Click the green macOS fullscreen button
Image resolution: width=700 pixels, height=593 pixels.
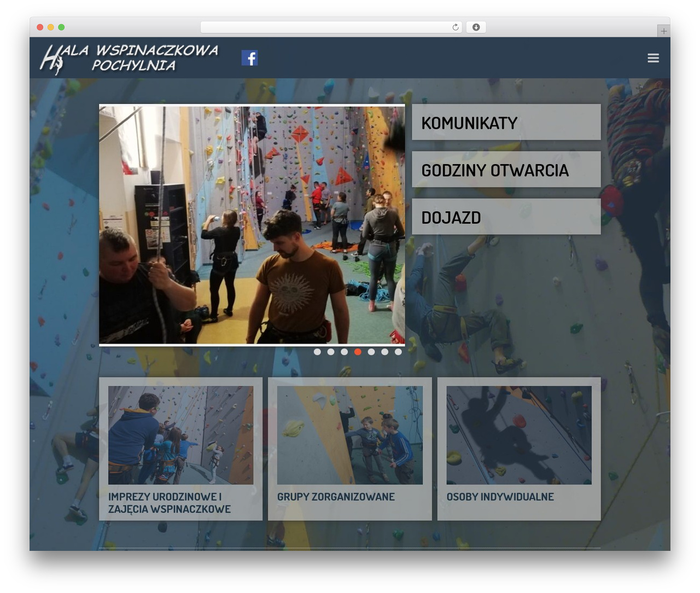(x=61, y=27)
